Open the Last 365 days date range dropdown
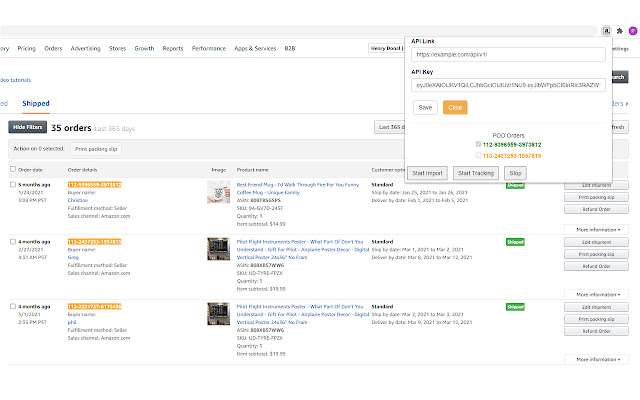 point(390,127)
